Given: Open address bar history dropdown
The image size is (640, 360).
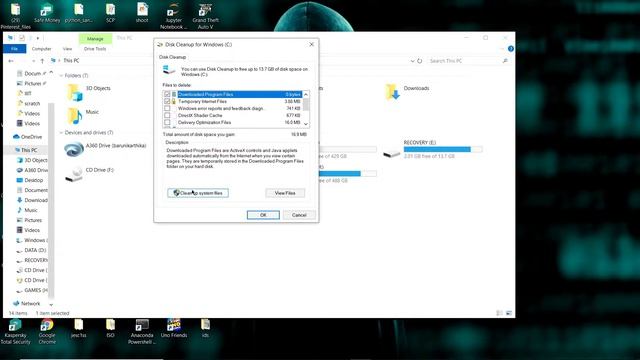Looking at the screenshot, I should point(412,61).
